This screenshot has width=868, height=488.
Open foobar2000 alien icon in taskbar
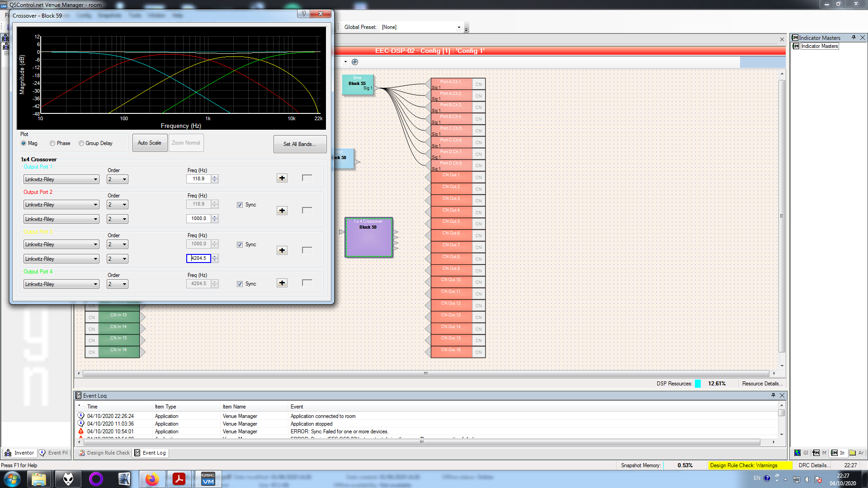point(68,479)
